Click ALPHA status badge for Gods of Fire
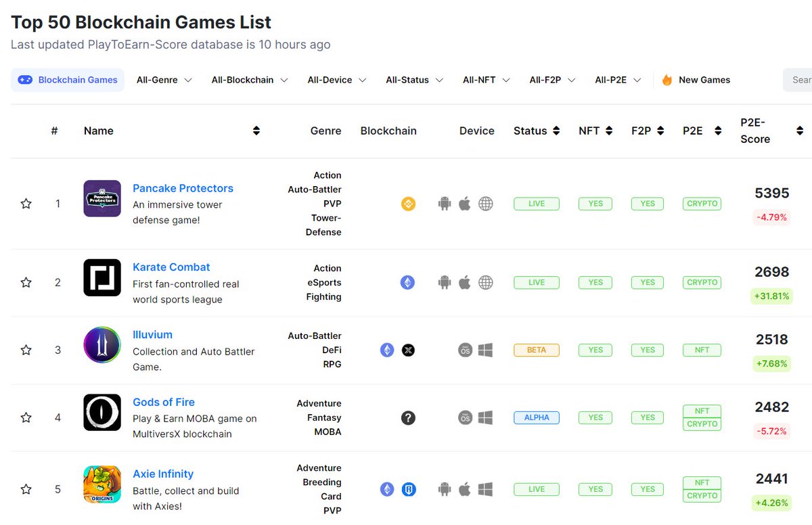Viewport: 812px width, 525px height. [537, 418]
